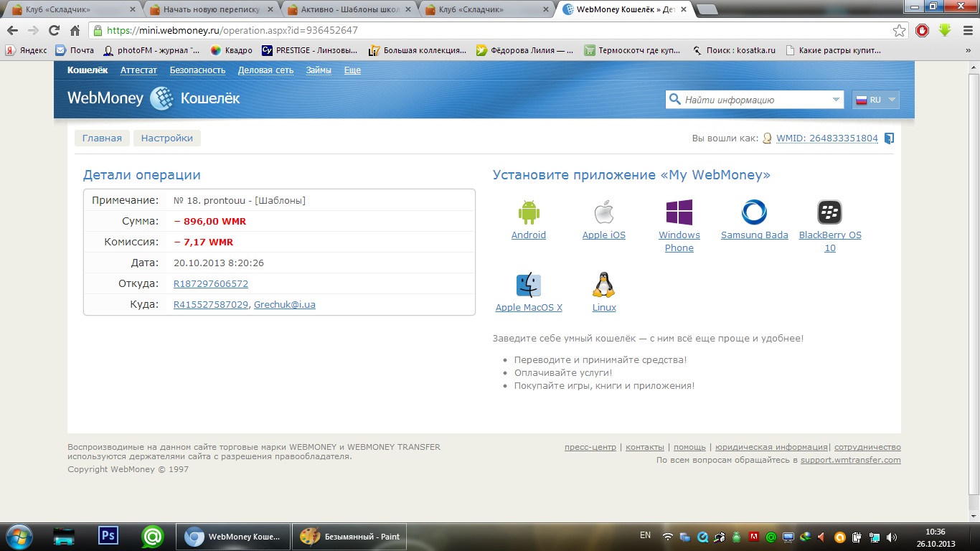Switch to the Настройки tab
980x551 pixels.
(167, 138)
